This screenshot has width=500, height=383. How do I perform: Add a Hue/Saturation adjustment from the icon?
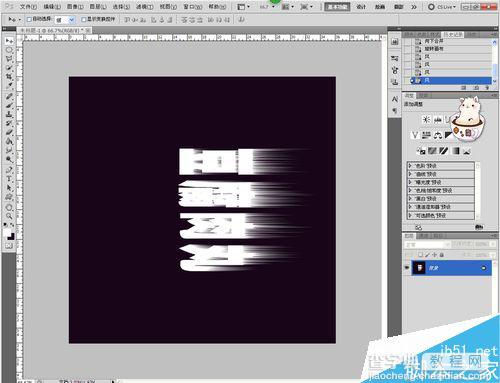pos(426,135)
